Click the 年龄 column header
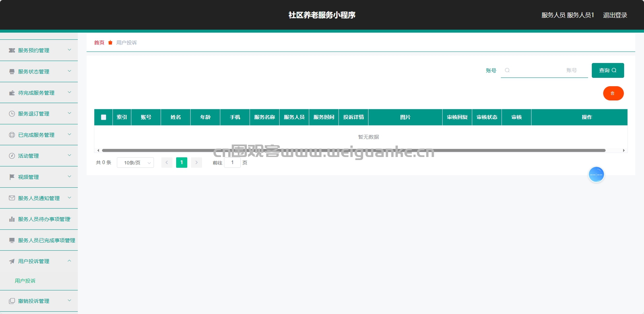644x314 pixels. point(205,117)
